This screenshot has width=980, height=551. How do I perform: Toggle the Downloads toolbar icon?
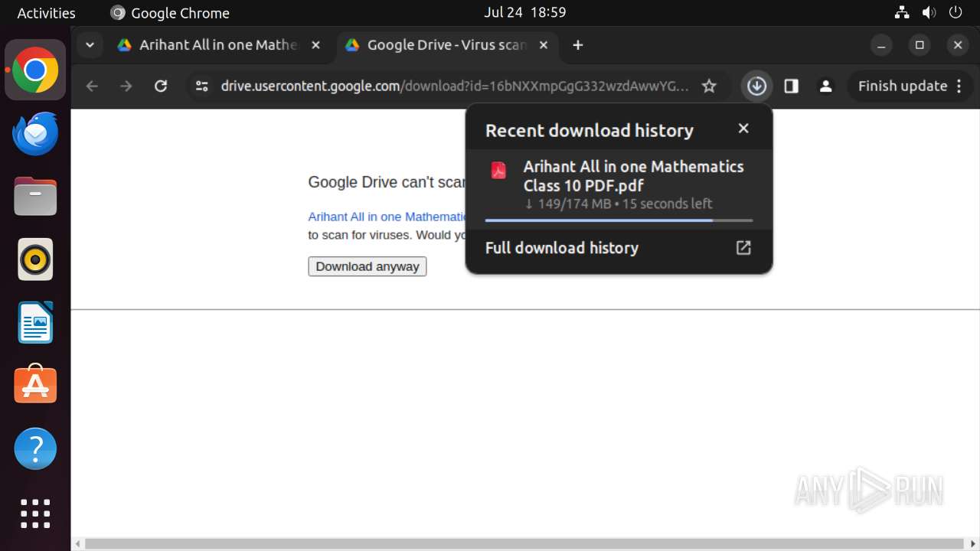pyautogui.click(x=756, y=86)
